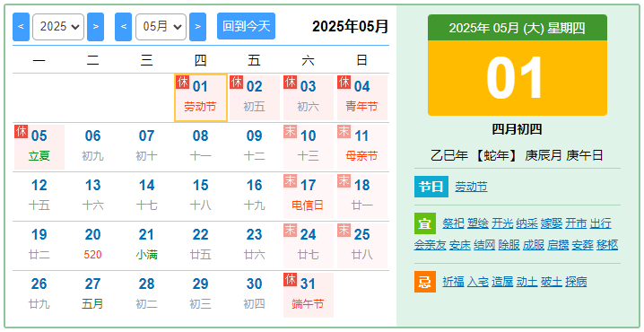Select May 28 初二 date

click(146, 295)
